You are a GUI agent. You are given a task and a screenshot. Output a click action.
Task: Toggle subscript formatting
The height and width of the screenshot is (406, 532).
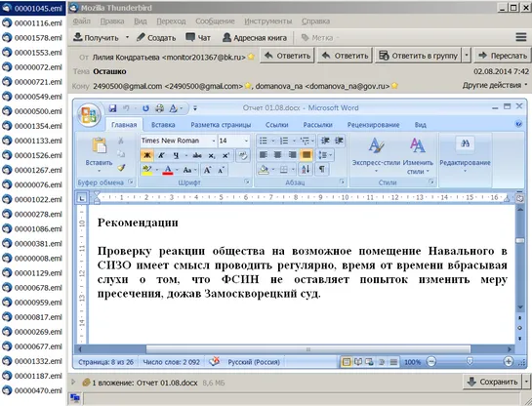click(212, 155)
